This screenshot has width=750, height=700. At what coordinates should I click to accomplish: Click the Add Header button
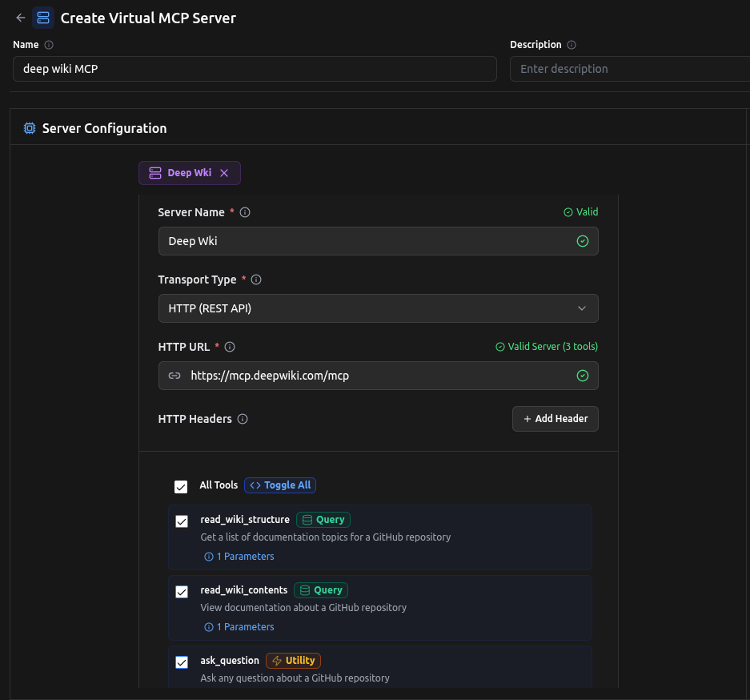point(555,418)
